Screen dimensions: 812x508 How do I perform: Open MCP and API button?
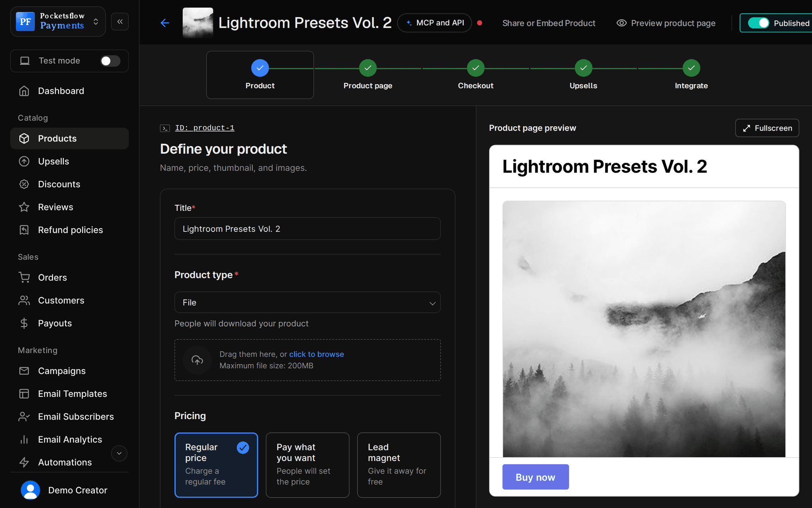tap(435, 23)
